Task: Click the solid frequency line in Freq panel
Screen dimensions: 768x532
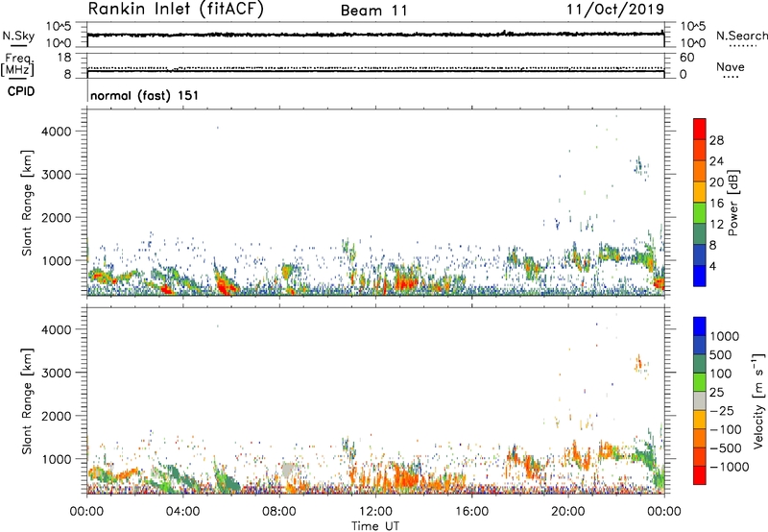Action: (x=375, y=71)
